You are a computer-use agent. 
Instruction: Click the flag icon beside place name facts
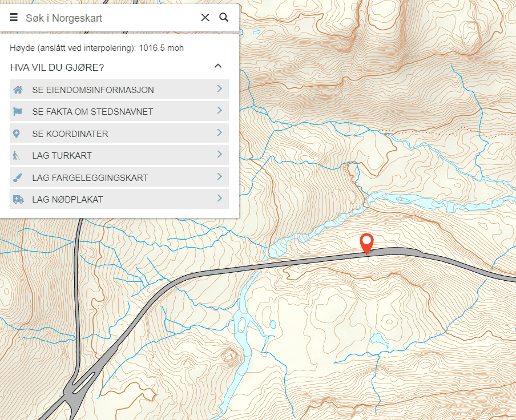coord(18,112)
